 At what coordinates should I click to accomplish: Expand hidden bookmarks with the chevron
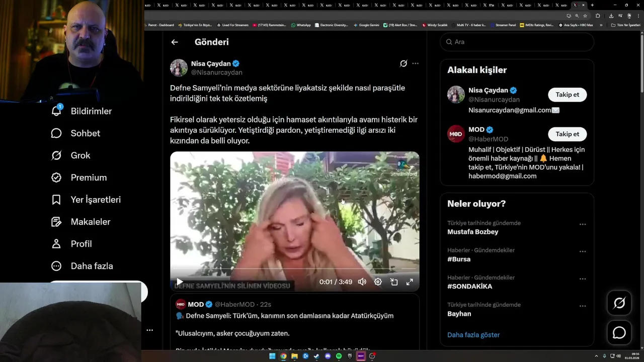click(601, 25)
